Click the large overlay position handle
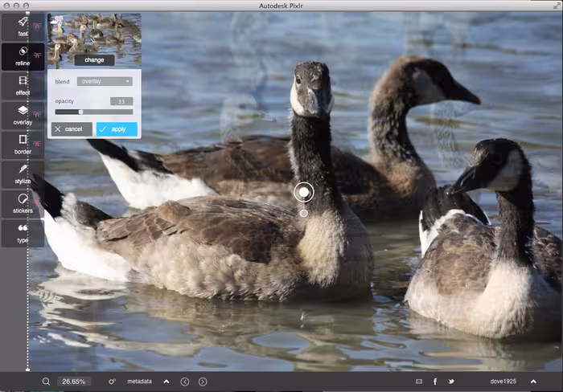Image resolution: width=563 pixels, height=392 pixels. click(x=304, y=192)
